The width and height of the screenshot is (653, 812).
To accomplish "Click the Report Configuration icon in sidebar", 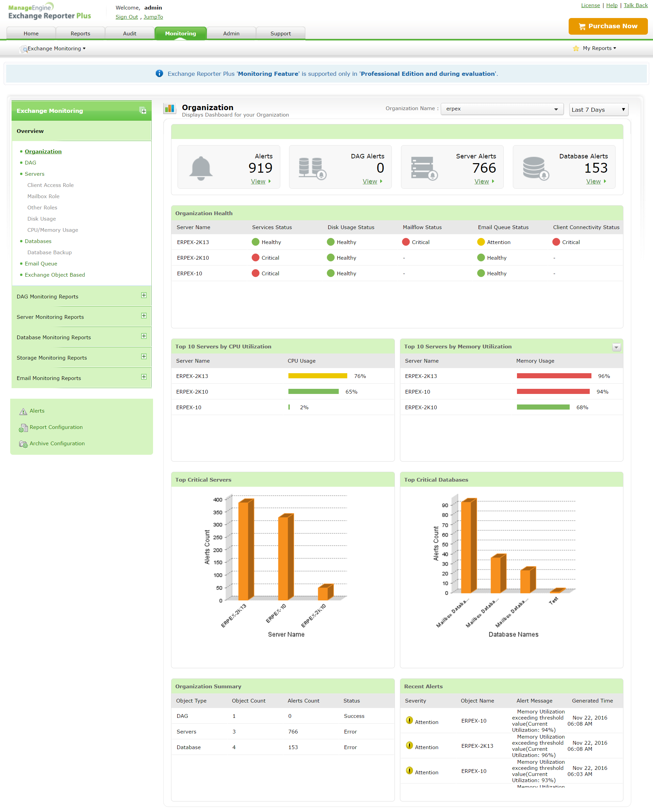I will (23, 428).
